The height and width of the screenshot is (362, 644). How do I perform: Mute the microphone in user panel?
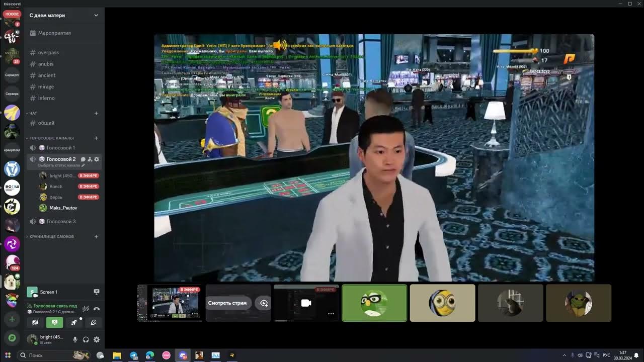[75, 339]
